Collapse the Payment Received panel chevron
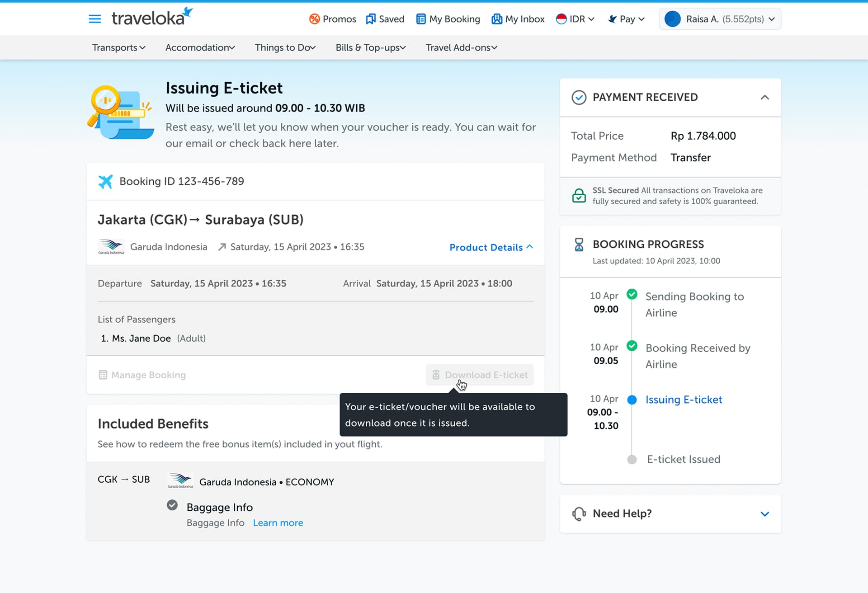The height and width of the screenshot is (593, 868). coord(764,97)
